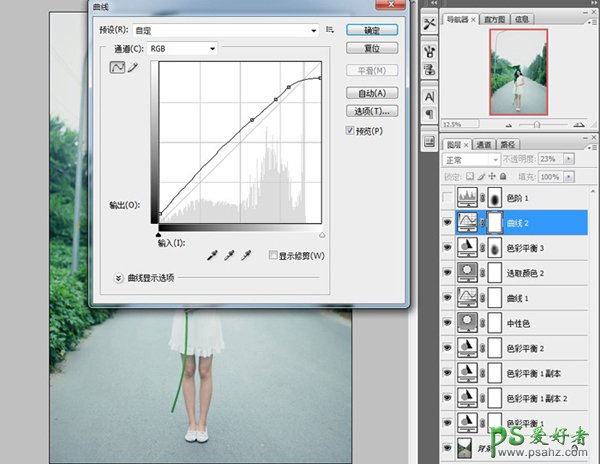This screenshot has height=464, width=600.
Task: Click the 确定 OK button
Action: 373,30
